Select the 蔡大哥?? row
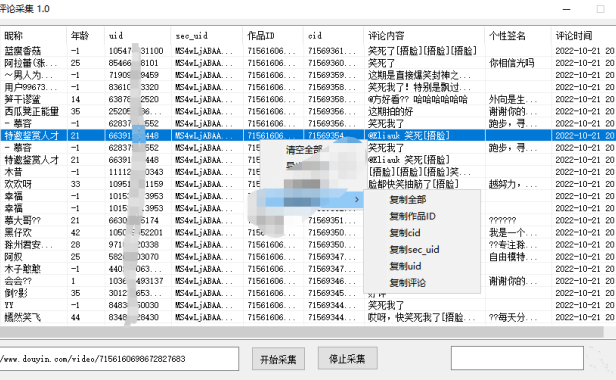616x380 pixels. pyautogui.click(x=308, y=220)
